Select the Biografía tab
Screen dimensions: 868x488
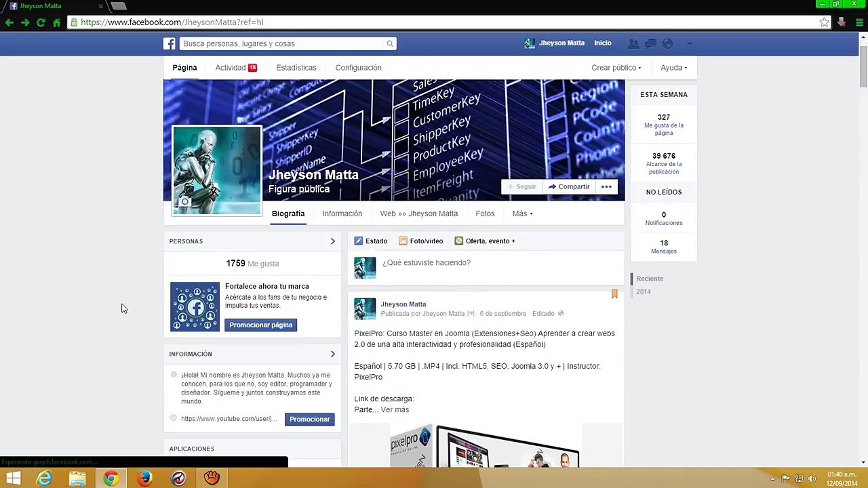point(288,213)
